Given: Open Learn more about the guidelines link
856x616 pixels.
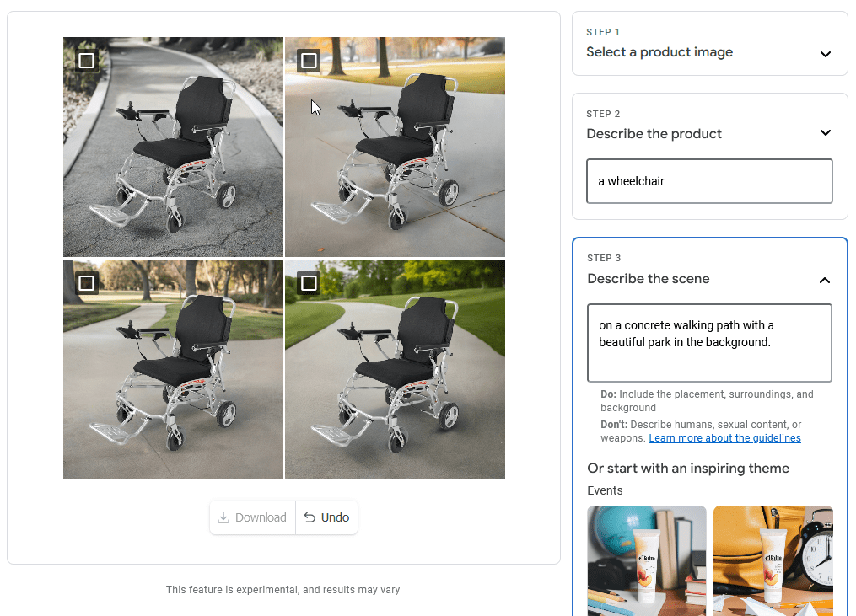Looking at the screenshot, I should click(x=724, y=438).
